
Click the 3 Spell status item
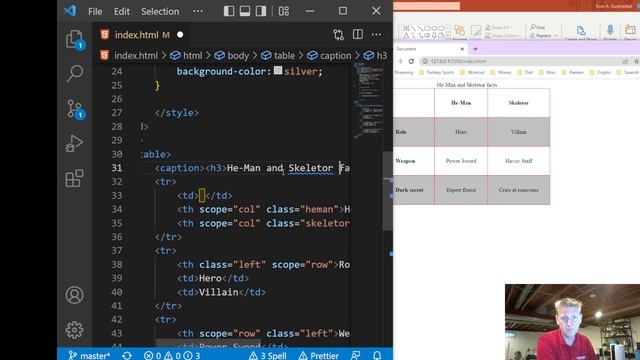click(x=268, y=356)
